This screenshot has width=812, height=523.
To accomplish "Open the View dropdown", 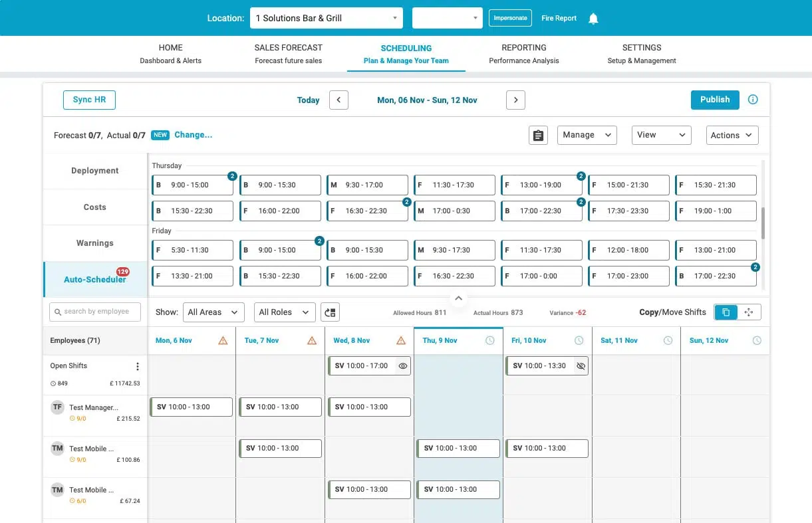I will coord(661,135).
